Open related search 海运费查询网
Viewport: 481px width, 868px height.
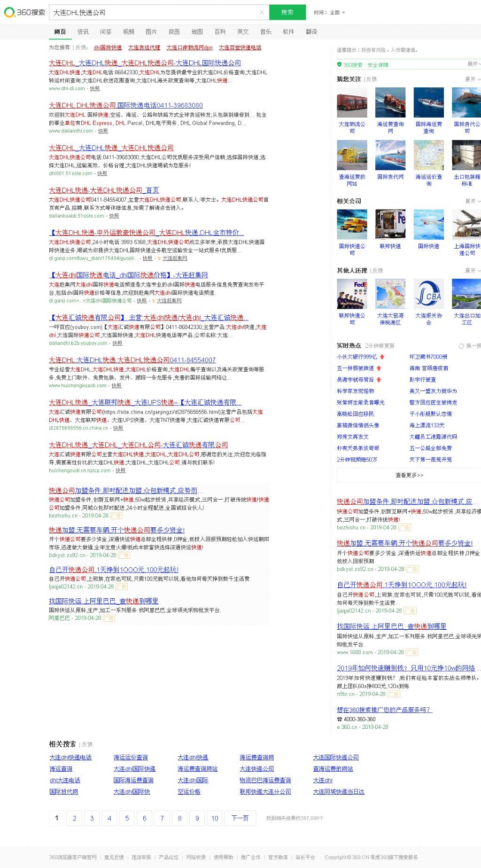pos(256,758)
